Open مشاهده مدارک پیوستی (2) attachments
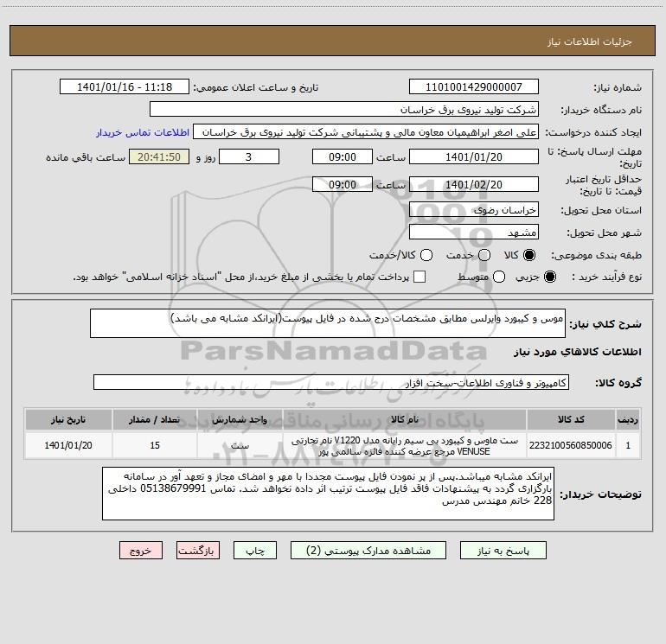Image resolution: width=666 pixels, height=644 pixels. (x=368, y=551)
